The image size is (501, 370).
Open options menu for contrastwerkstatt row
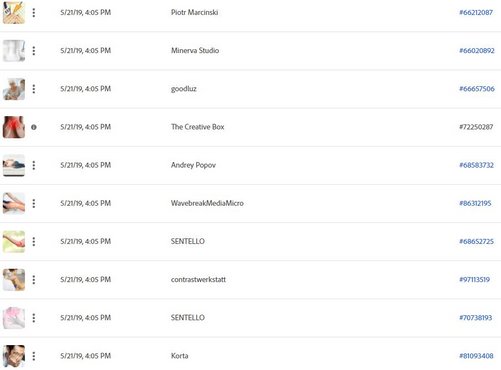(34, 280)
